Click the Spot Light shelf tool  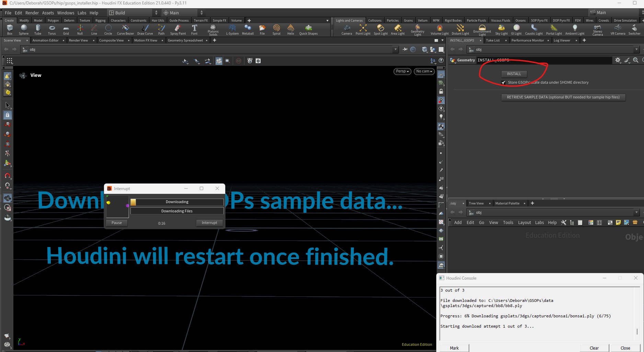pyautogui.click(x=380, y=30)
